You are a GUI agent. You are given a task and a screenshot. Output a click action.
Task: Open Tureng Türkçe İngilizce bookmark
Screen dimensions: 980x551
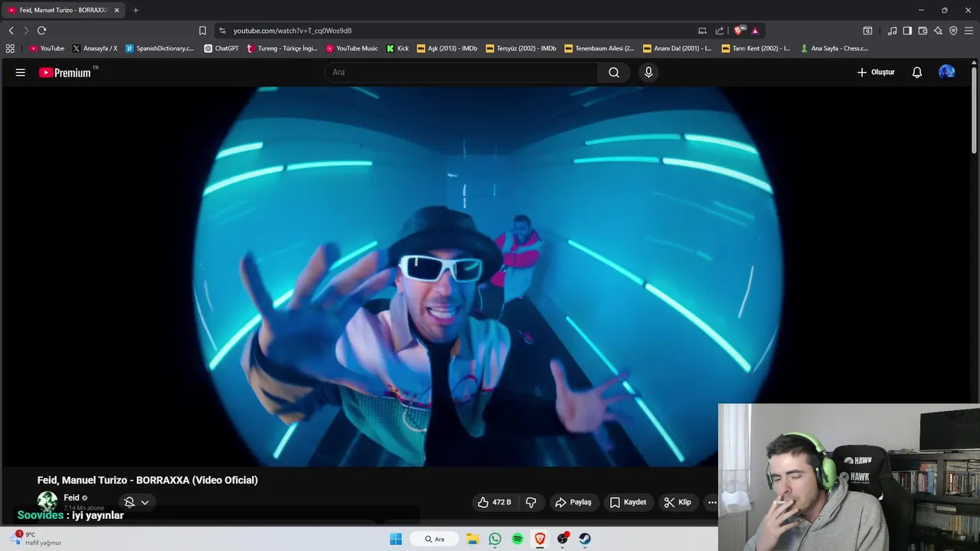pyautogui.click(x=282, y=48)
